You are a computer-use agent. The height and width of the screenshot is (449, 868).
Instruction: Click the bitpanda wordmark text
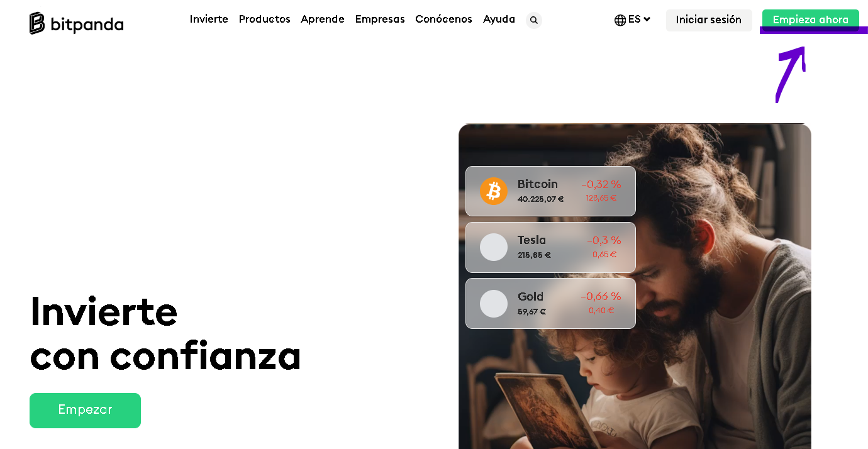[87, 25]
